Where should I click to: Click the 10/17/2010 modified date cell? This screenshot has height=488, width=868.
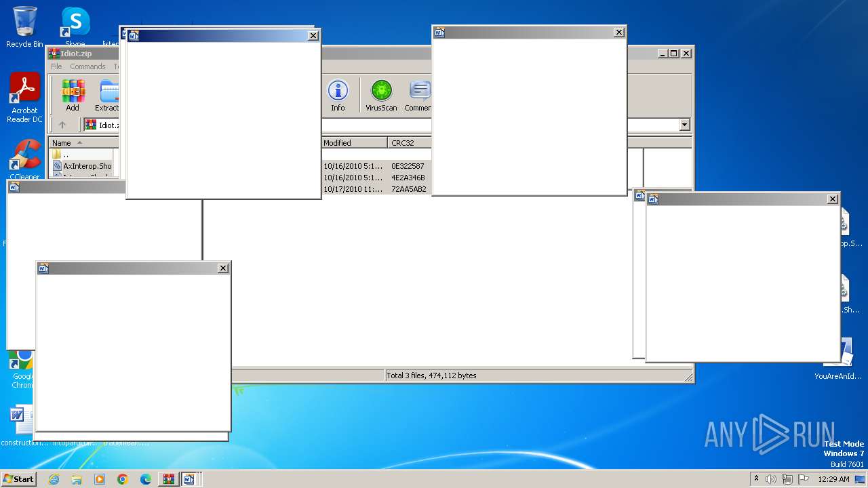point(353,189)
